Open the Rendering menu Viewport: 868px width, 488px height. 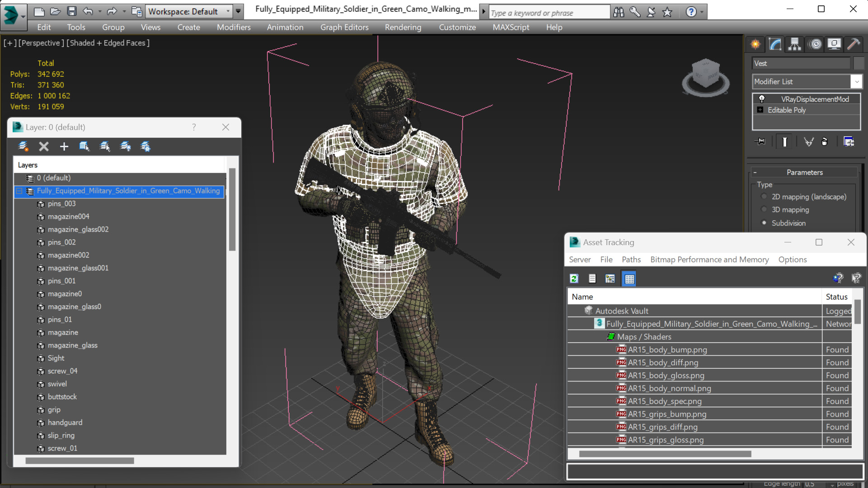[403, 27]
